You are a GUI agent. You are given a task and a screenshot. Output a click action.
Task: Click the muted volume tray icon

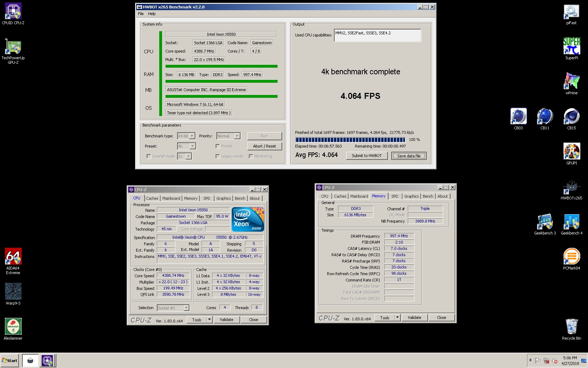(x=555, y=361)
